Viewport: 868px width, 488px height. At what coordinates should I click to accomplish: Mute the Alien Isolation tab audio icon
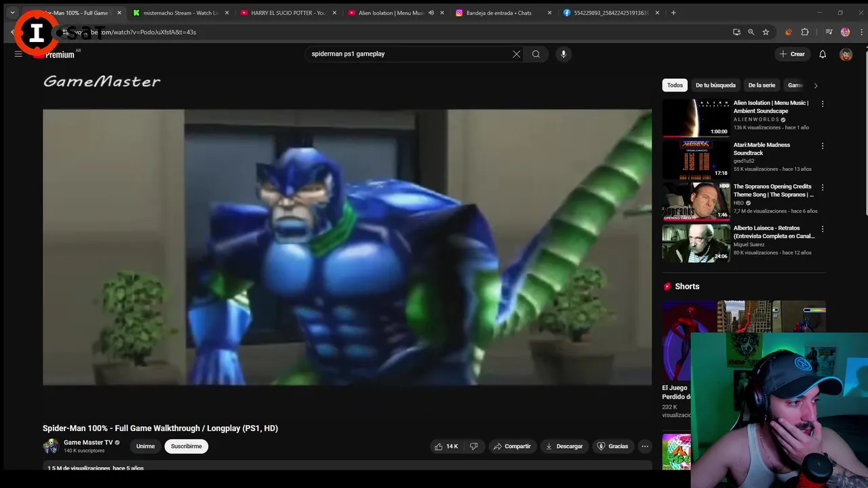pos(431,13)
